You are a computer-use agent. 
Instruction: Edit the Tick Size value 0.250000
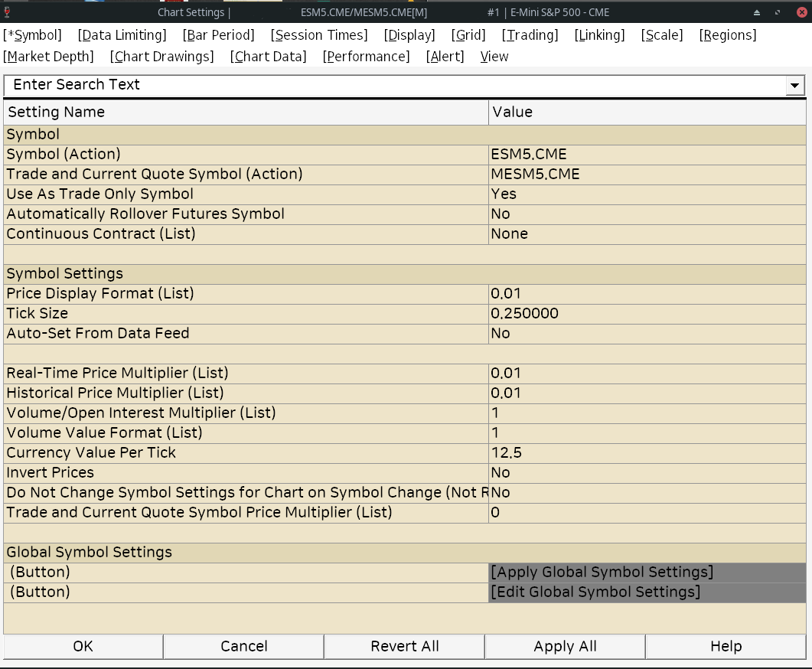647,314
